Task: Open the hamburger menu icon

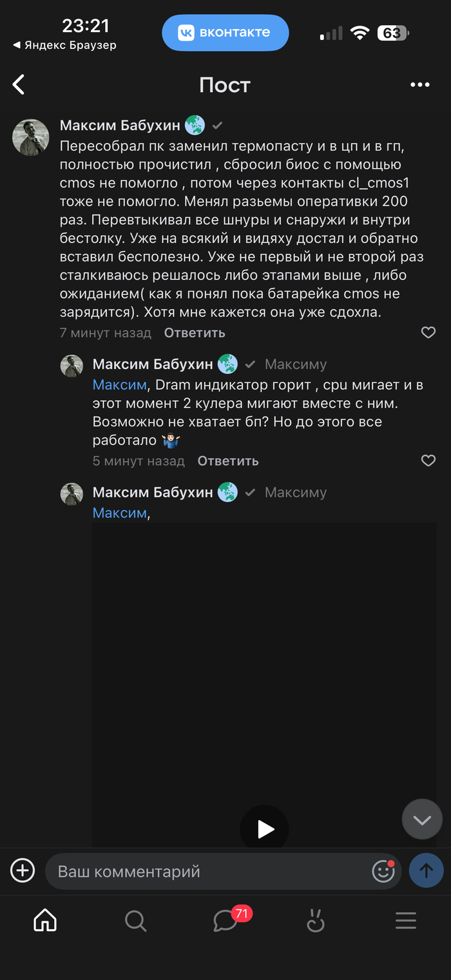Action: point(405,920)
